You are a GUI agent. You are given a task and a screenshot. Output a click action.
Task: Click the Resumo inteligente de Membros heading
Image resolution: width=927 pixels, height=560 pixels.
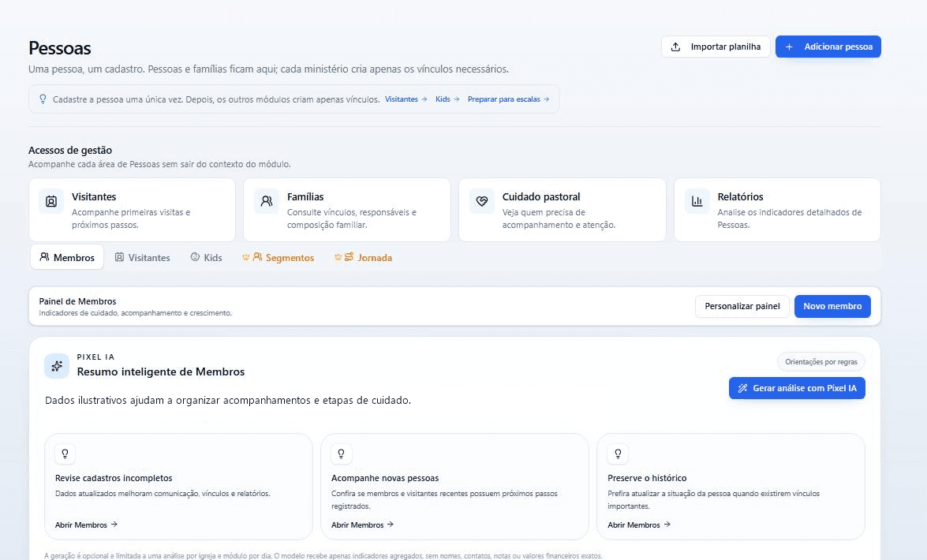(161, 372)
